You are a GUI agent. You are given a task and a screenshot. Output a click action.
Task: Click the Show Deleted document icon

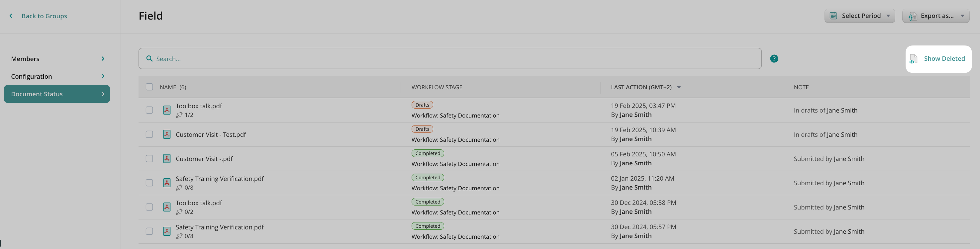[913, 59]
